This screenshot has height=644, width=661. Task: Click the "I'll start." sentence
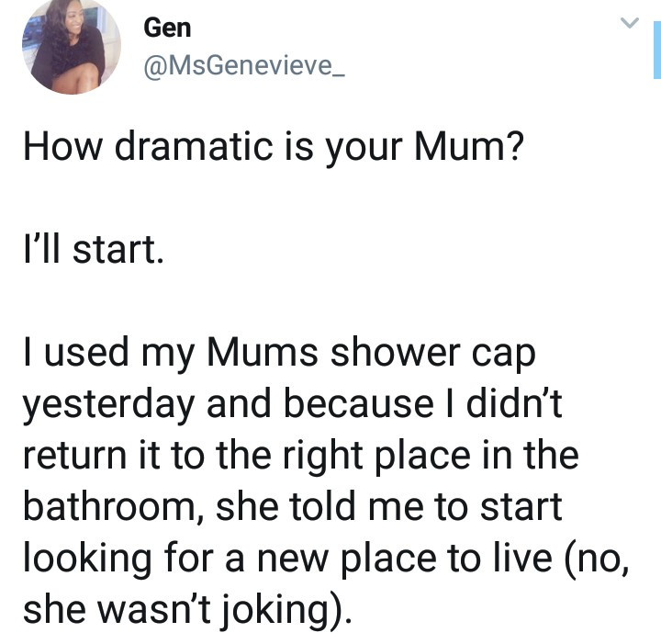[x=93, y=250]
